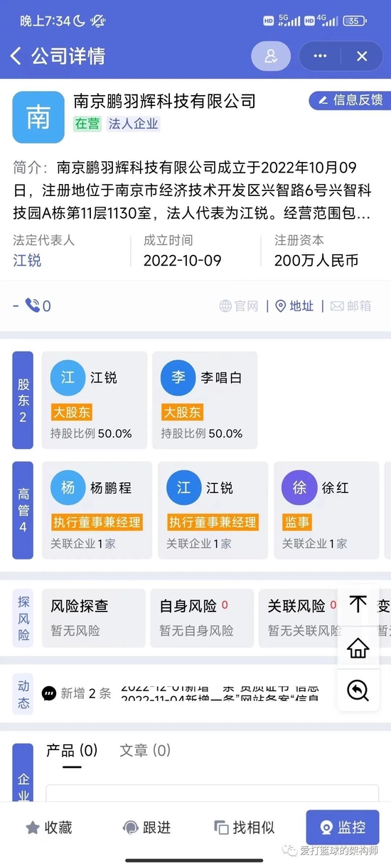Tap the 监控 monitor button
The image size is (391, 868).
tap(343, 828)
